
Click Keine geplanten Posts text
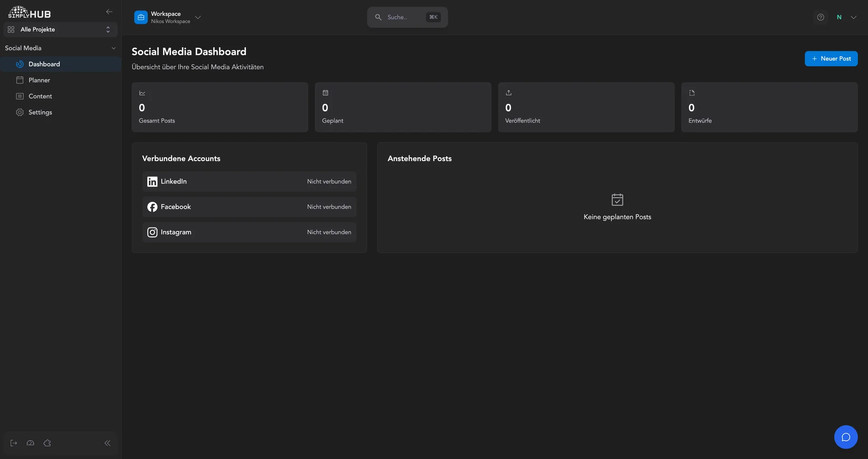pyautogui.click(x=617, y=217)
